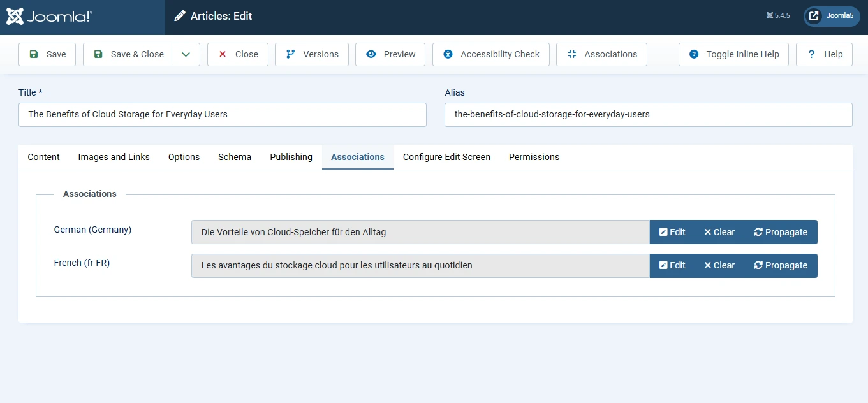Viewport: 868px width, 403px height.
Task: Edit the German (Germany) association
Action: 672,232
